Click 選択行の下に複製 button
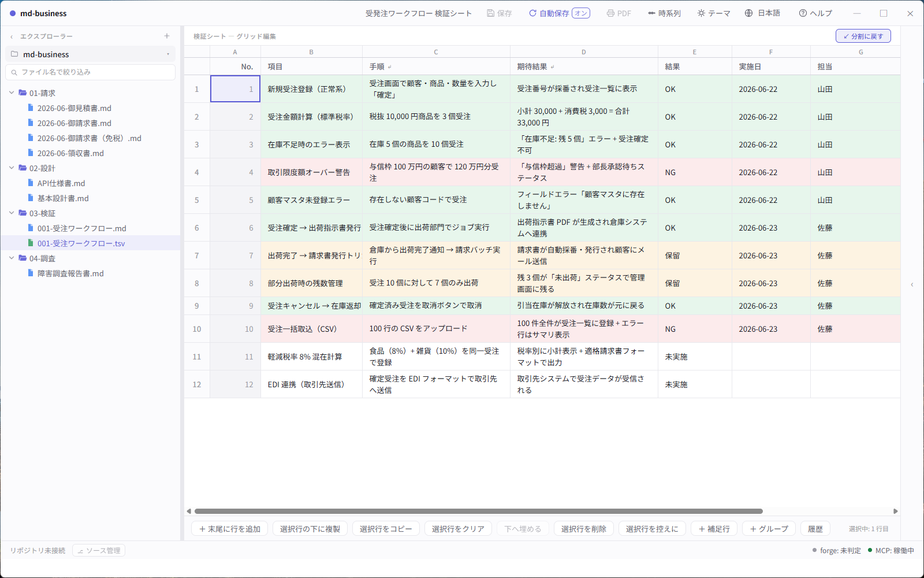The height and width of the screenshot is (578, 924). pos(310,529)
